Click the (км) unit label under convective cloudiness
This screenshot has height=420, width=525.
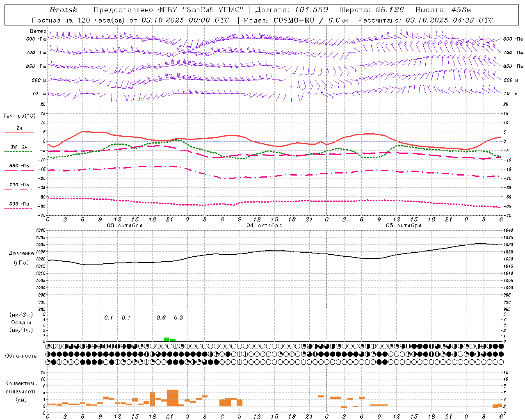point(21,399)
